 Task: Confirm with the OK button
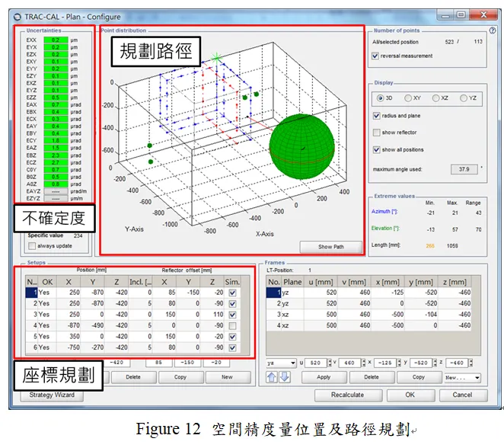[410, 395]
